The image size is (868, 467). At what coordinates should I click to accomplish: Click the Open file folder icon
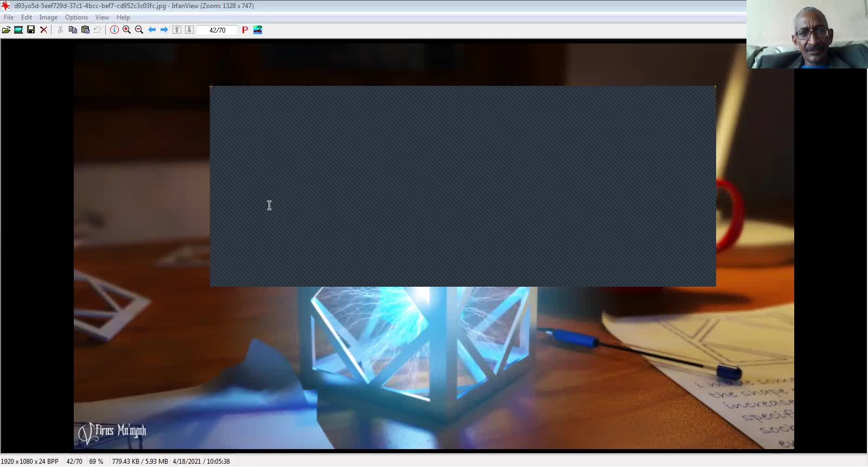(6, 30)
